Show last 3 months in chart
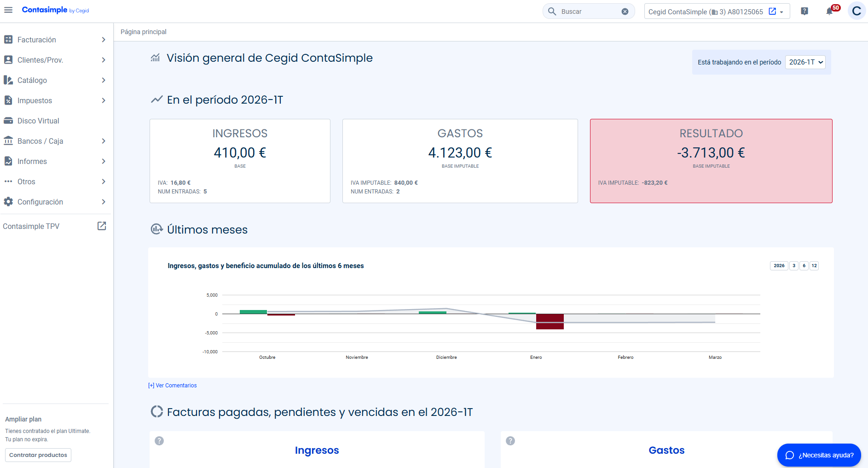This screenshot has width=868, height=468. (794, 266)
